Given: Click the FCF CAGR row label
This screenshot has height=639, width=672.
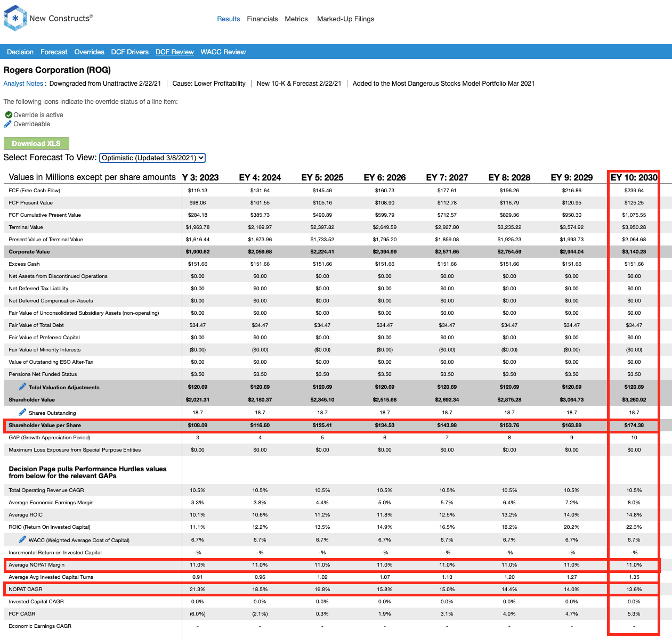Looking at the screenshot, I should (x=22, y=614).
